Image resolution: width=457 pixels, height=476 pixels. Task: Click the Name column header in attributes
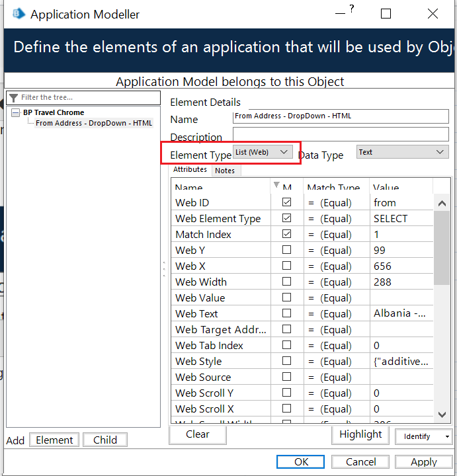point(221,186)
